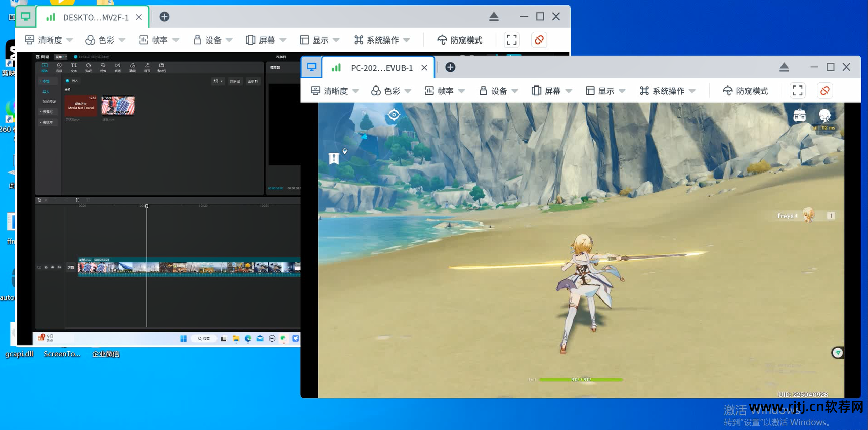
Task: Click eject triangle icon in PC-202...EVUB-1 window
Action: pos(784,67)
